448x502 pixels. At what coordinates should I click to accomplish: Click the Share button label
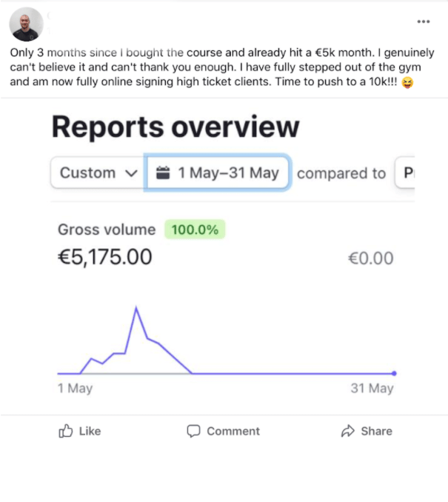376,431
